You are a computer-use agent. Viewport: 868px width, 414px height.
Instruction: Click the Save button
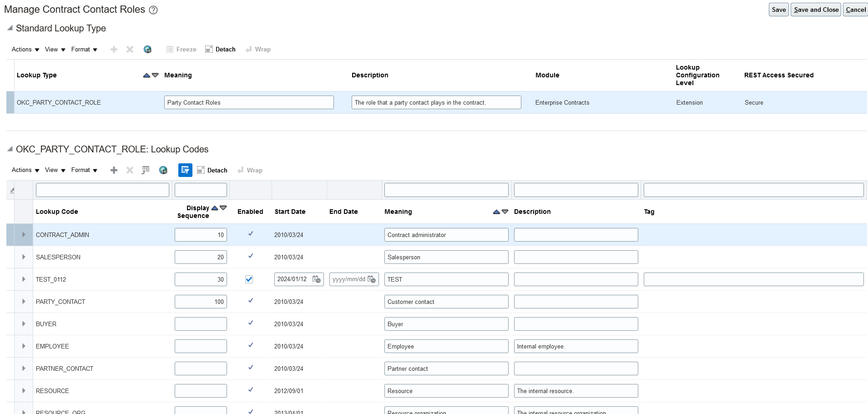pyautogui.click(x=779, y=10)
